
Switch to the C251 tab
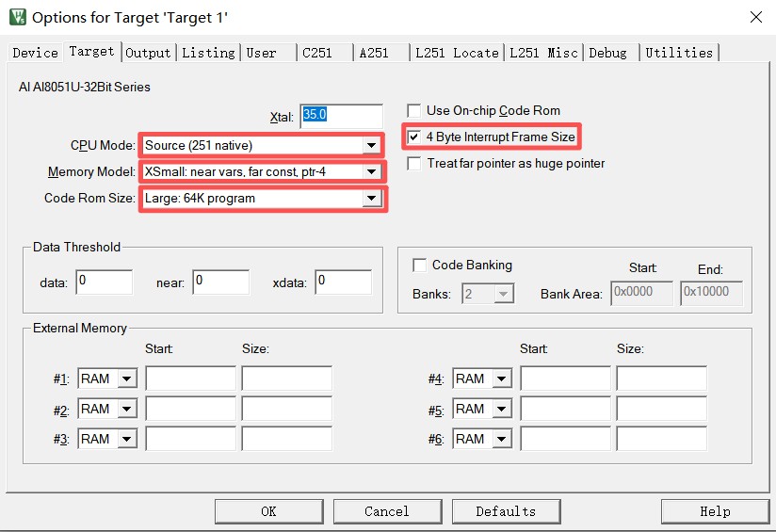pos(325,53)
